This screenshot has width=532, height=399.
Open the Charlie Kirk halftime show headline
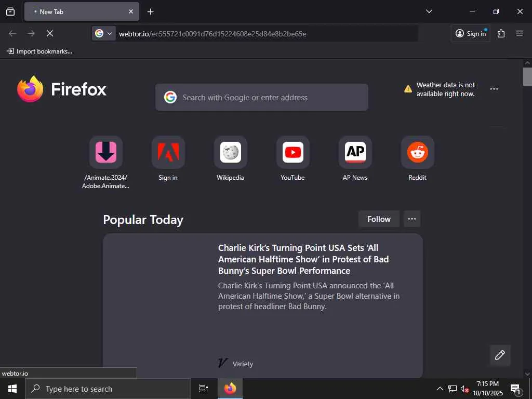pyautogui.click(x=303, y=259)
